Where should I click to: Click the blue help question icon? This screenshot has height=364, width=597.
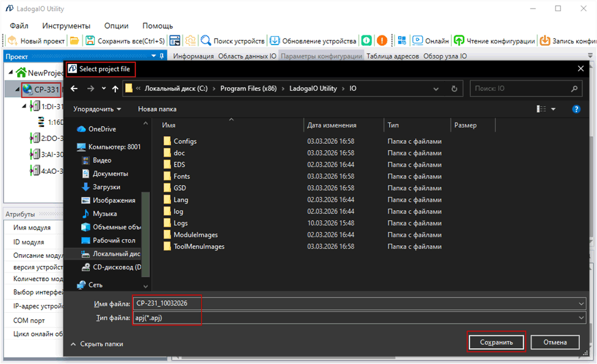tap(576, 109)
